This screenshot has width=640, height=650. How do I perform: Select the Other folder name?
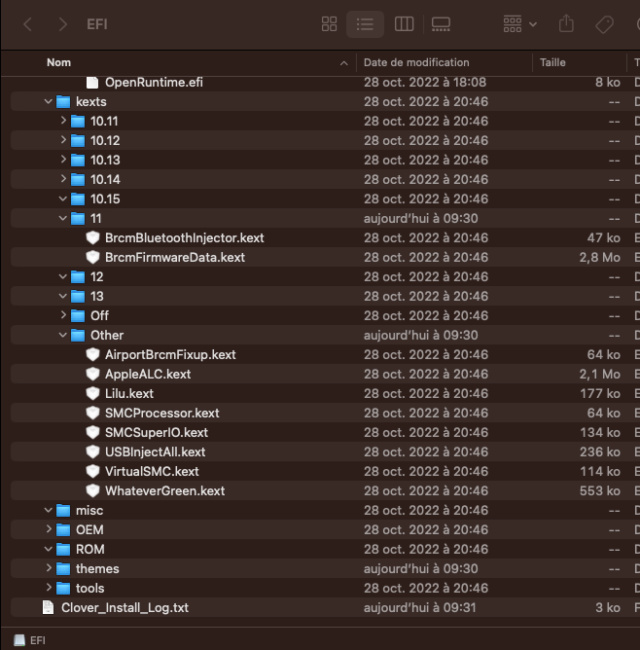point(107,335)
